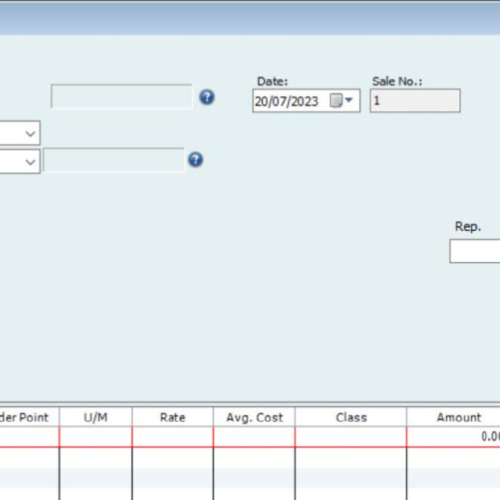500x500 pixels.
Task: Open the calendar picker in the Date field
Action: tap(336, 100)
